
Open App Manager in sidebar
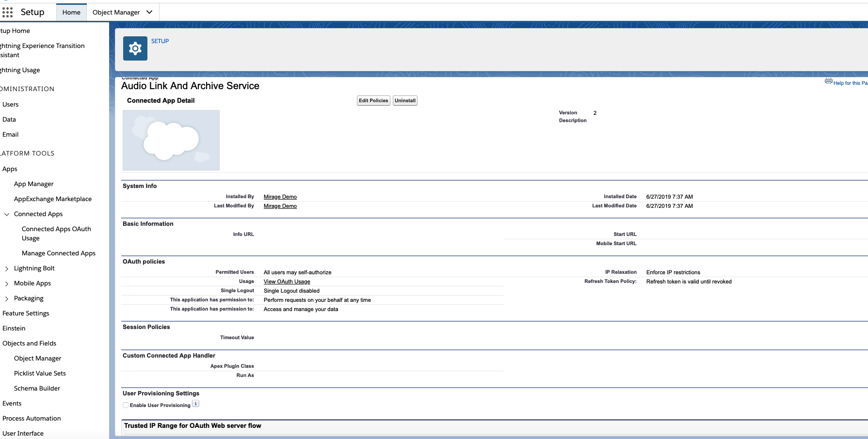pos(34,184)
